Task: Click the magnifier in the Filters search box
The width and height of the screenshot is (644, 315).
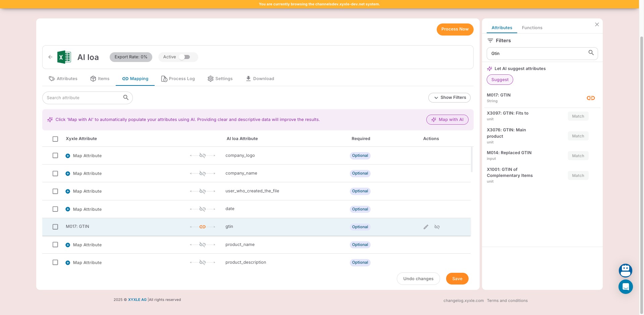Action: click(x=591, y=53)
